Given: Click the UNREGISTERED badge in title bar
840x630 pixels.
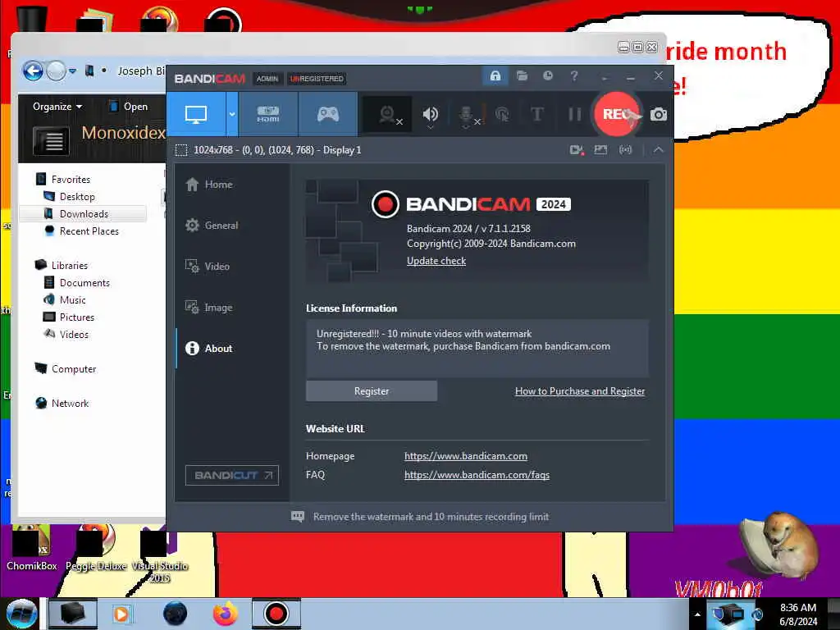Looking at the screenshot, I should 317,79.
